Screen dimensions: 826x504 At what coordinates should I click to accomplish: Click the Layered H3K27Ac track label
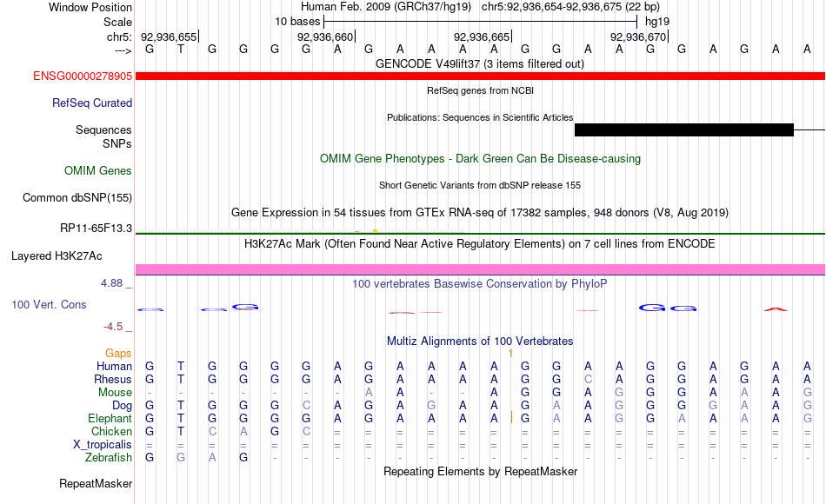click(x=57, y=256)
